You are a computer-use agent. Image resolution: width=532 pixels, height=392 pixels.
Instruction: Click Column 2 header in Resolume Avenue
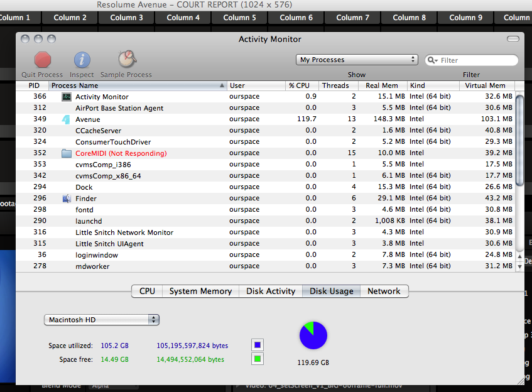point(70,18)
